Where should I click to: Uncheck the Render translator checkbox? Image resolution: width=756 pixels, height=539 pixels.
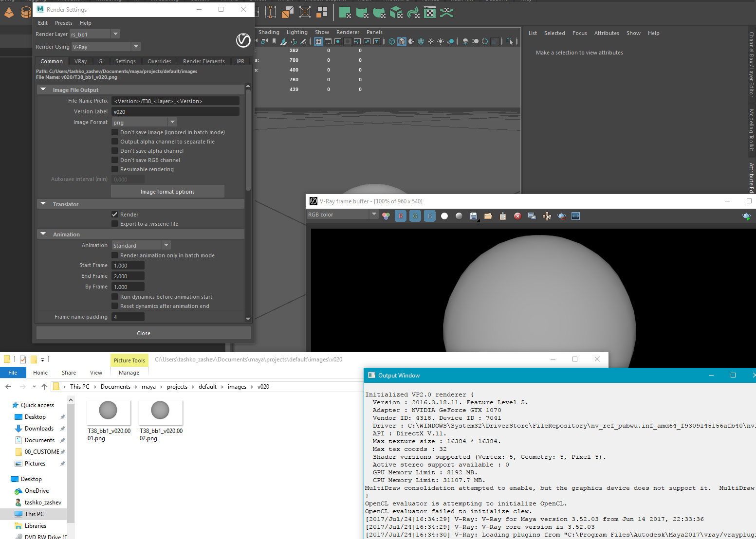[x=115, y=215]
